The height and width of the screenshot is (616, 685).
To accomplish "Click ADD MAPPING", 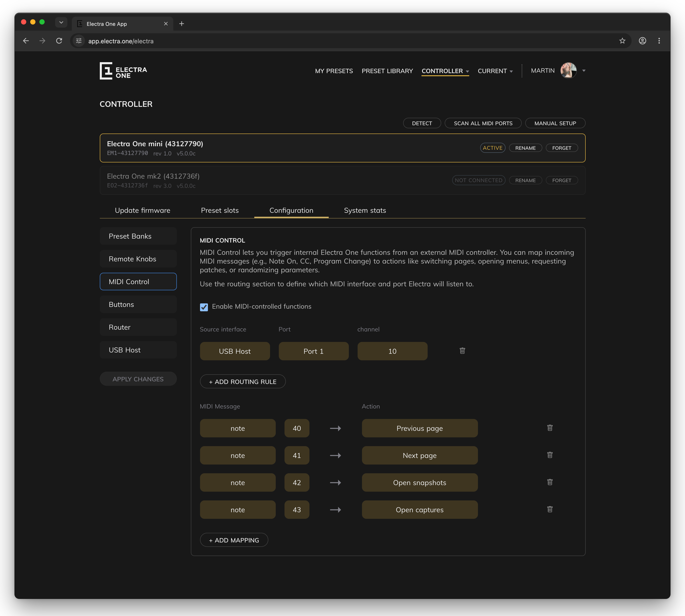I will click(x=234, y=540).
